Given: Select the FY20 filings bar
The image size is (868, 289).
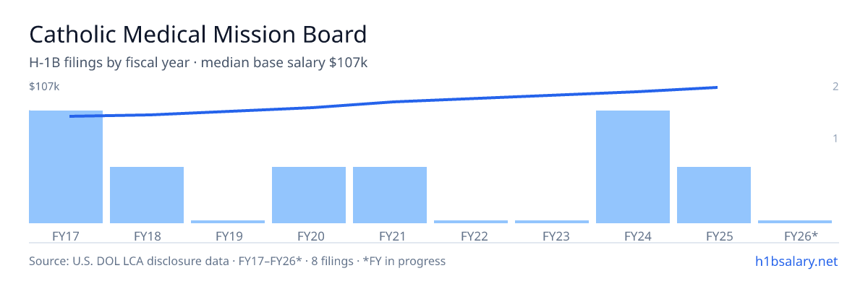Looking at the screenshot, I should tap(309, 195).
